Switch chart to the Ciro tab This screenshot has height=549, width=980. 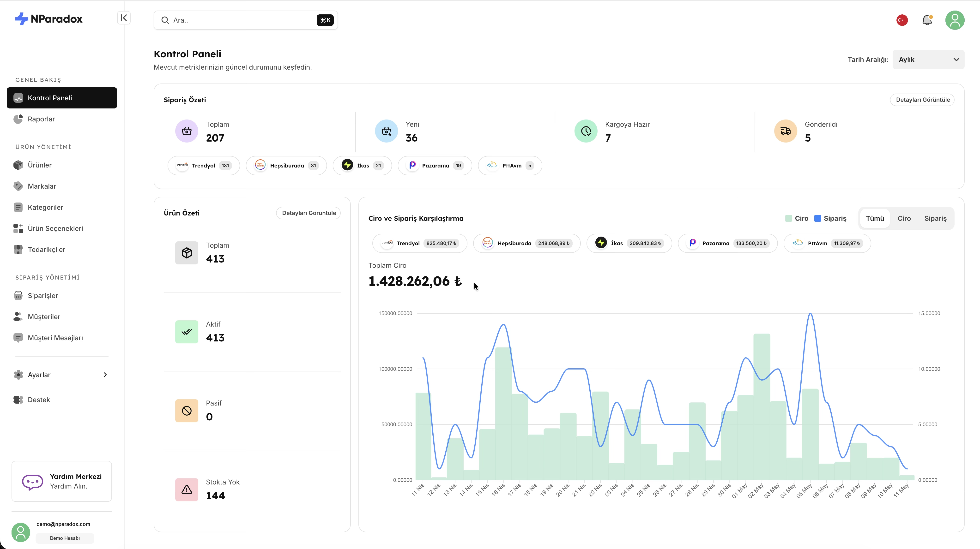point(904,218)
